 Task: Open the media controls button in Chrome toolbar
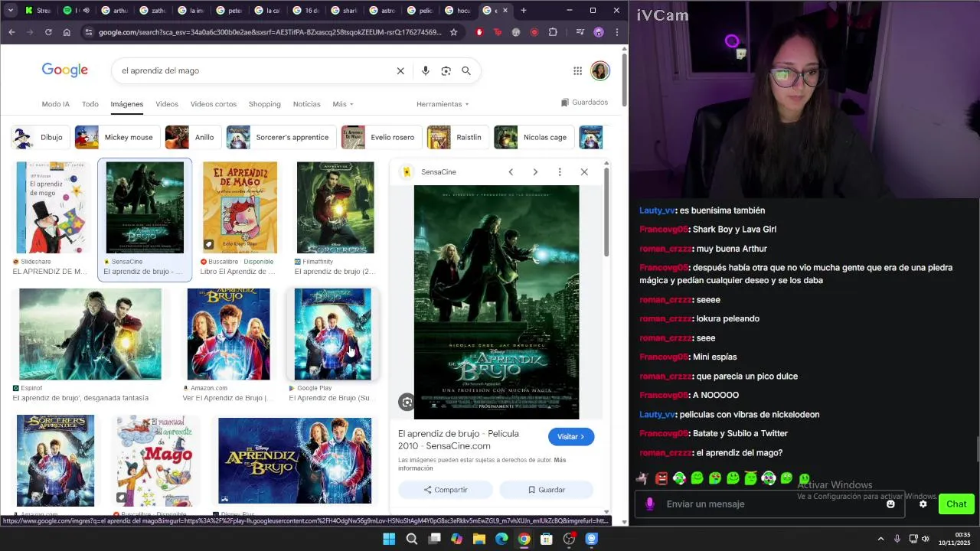tap(580, 32)
